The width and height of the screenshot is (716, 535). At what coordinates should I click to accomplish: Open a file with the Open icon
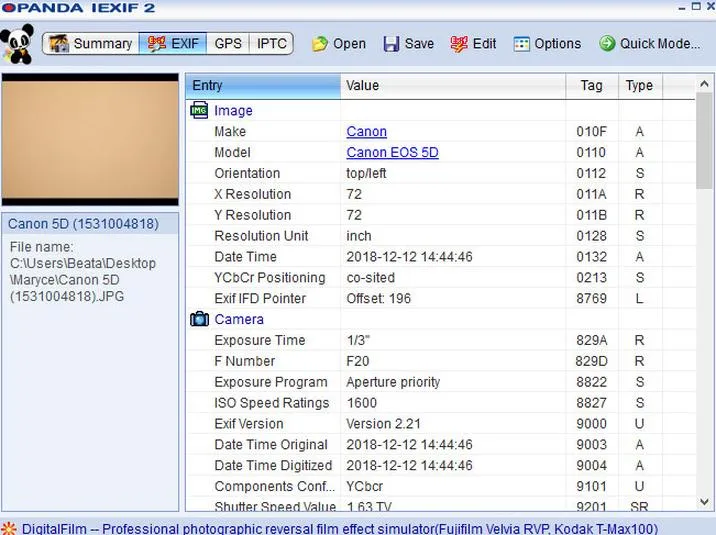click(320, 44)
